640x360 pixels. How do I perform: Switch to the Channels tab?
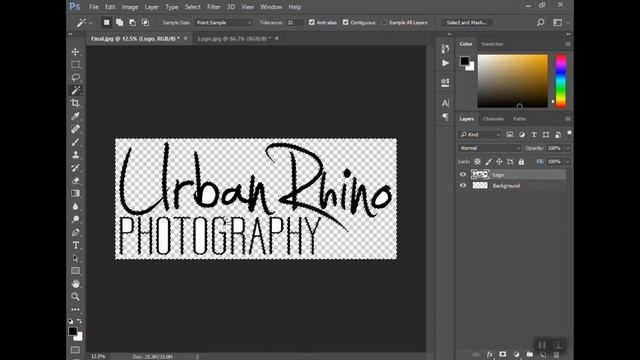(493, 119)
